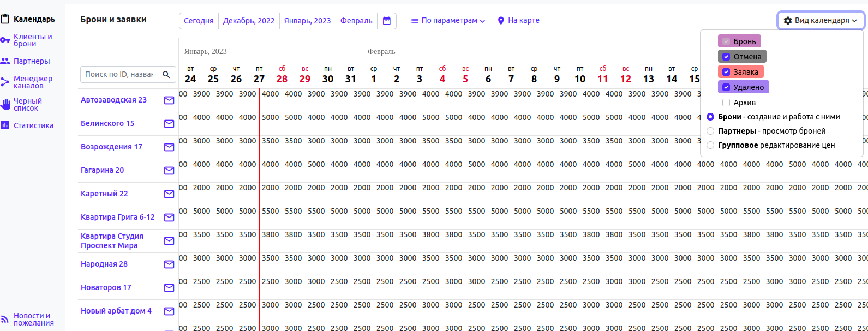Open the Calendar section via clipboard icon
The height and width of the screenshot is (331, 868).
tap(5, 19)
